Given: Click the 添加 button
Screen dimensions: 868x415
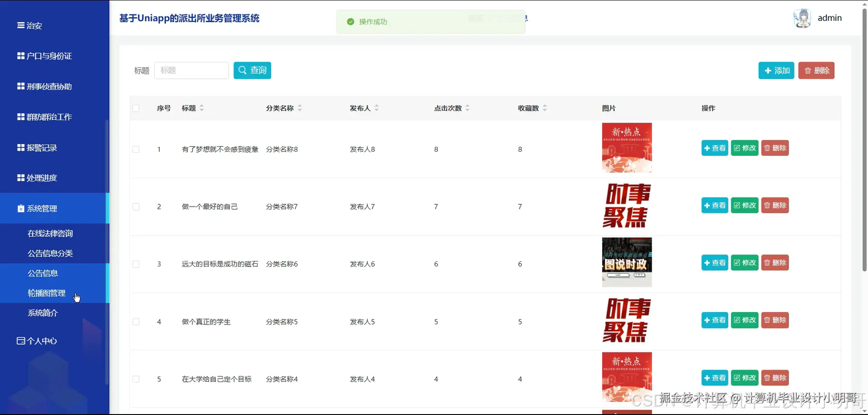Looking at the screenshot, I should coord(776,70).
